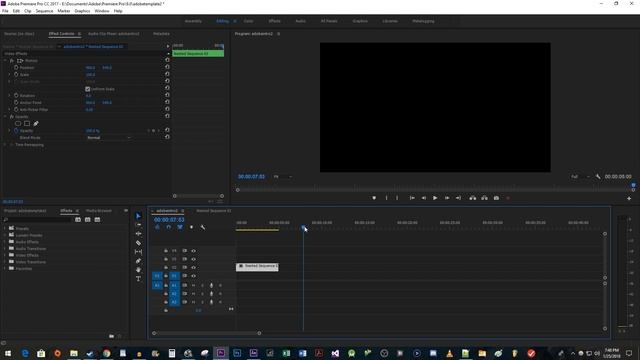Open timeline display settings wrench

[203, 227]
